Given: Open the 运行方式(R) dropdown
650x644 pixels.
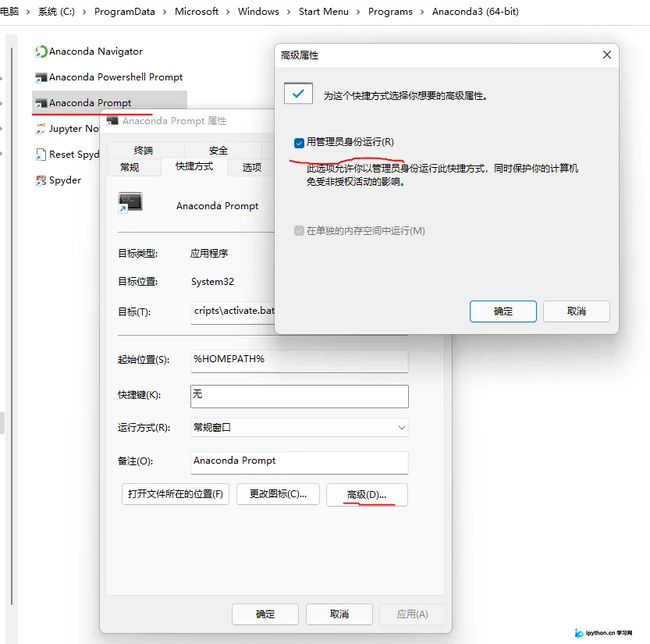Looking at the screenshot, I should (x=300, y=427).
